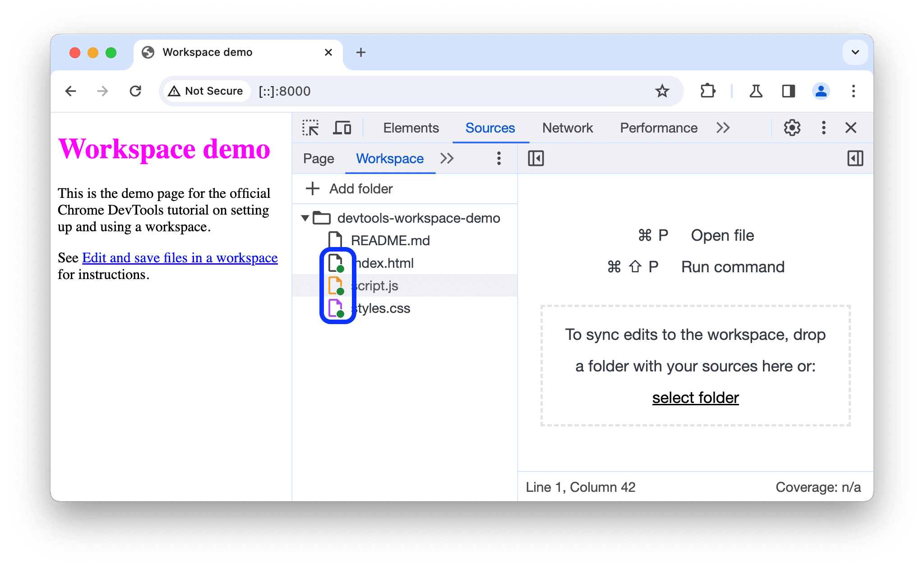Click the hide sidebar right panel icon
The height and width of the screenshot is (568, 924).
[855, 158]
